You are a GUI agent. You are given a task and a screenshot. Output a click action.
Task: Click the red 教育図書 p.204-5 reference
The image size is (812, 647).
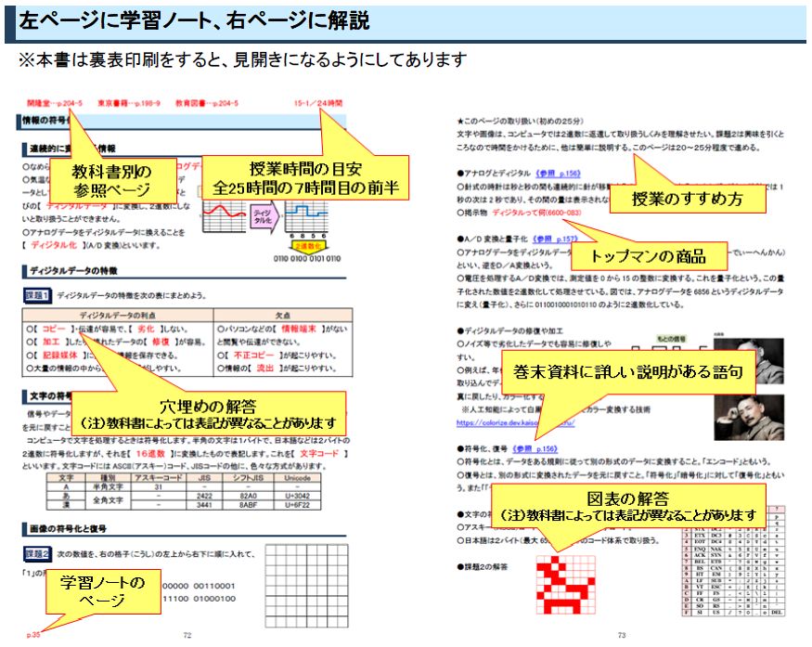[207, 103]
